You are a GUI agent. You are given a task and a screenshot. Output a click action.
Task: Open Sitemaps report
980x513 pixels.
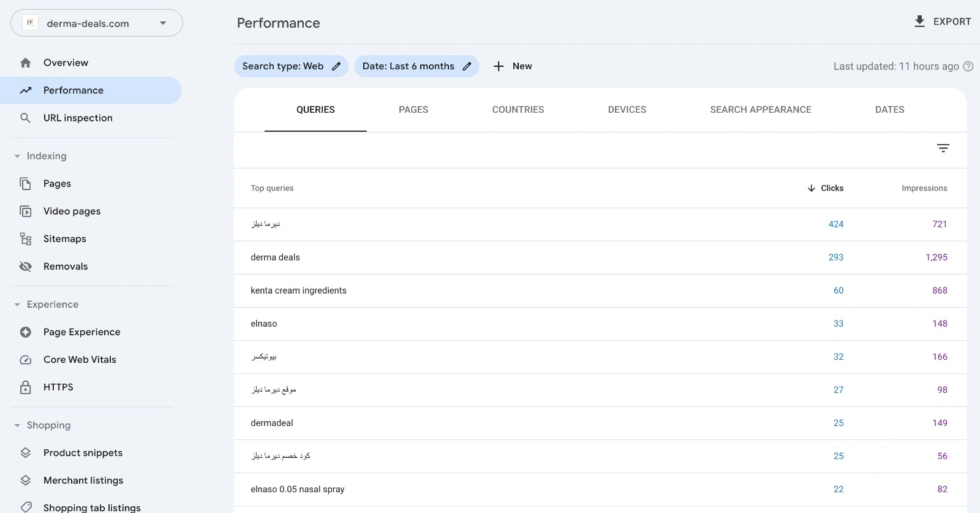pos(91,238)
